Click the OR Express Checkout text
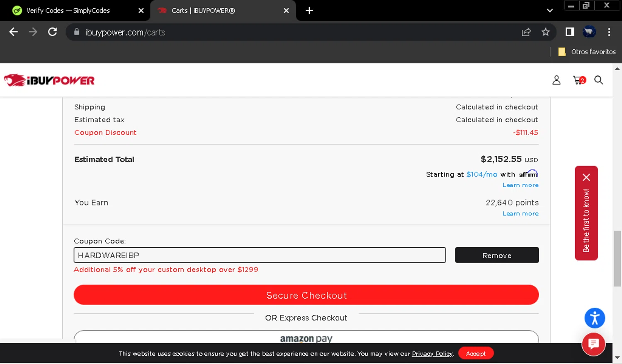 (x=306, y=318)
